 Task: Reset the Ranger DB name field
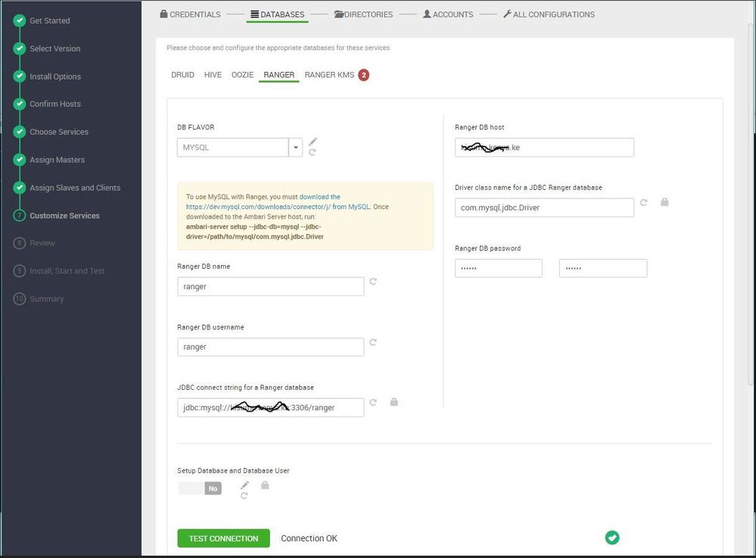(x=372, y=282)
